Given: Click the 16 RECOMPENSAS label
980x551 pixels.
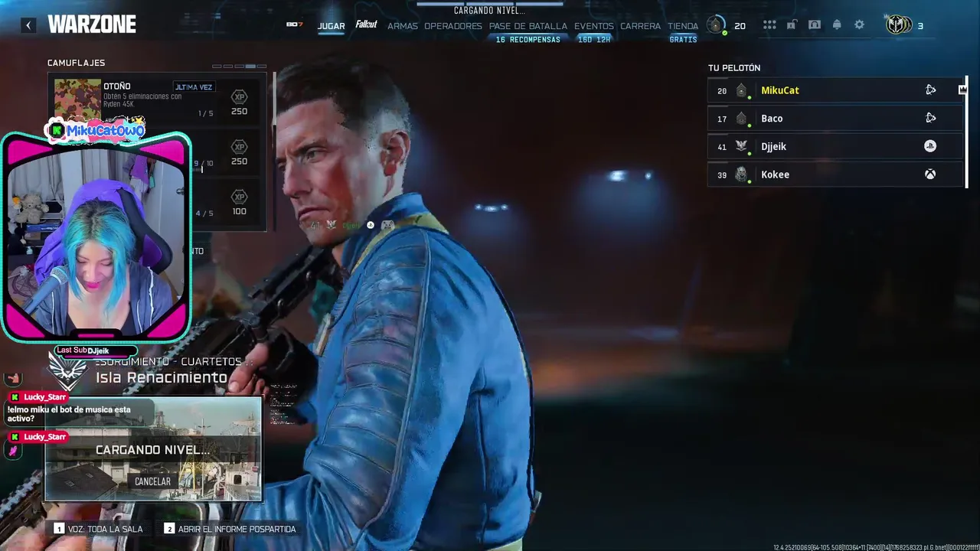Looking at the screenshot, I should (x=528, y=39).
